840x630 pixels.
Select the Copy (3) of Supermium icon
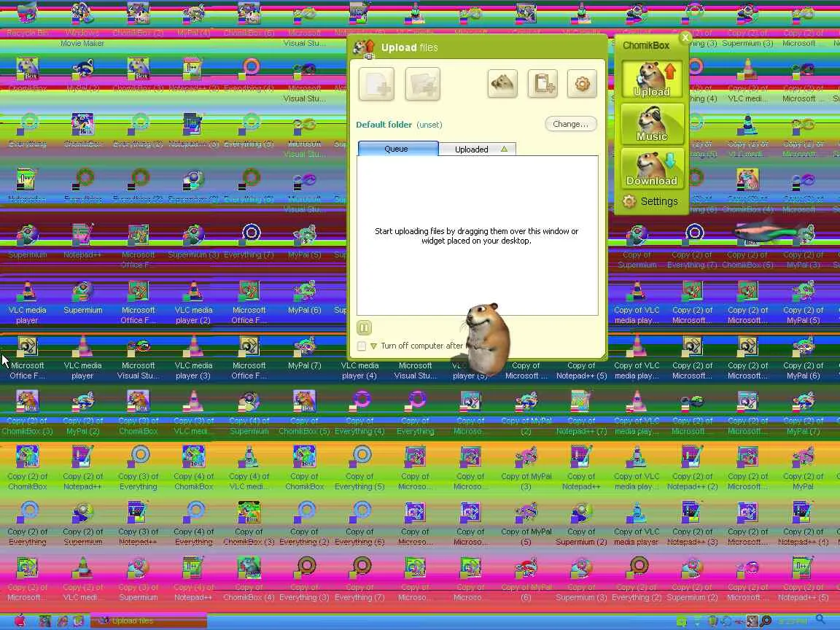pos(139,579)
